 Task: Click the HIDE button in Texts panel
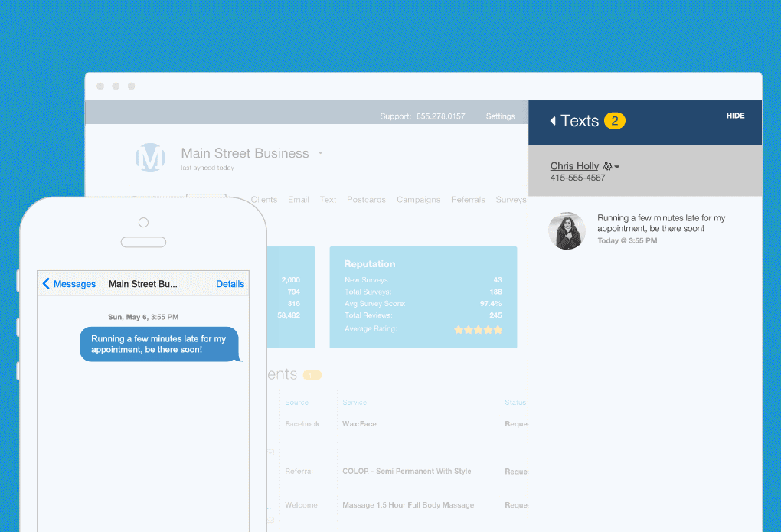click(x=735, y=116)
